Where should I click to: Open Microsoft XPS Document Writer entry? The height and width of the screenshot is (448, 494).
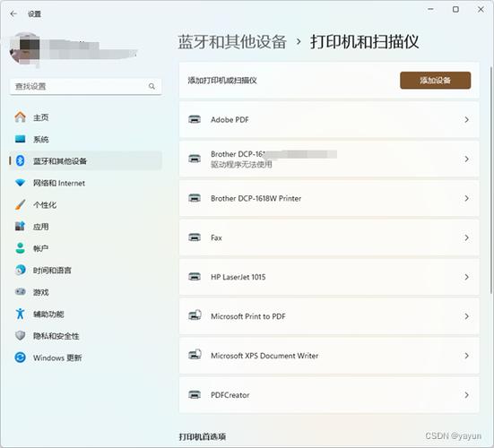click(329, 356)
